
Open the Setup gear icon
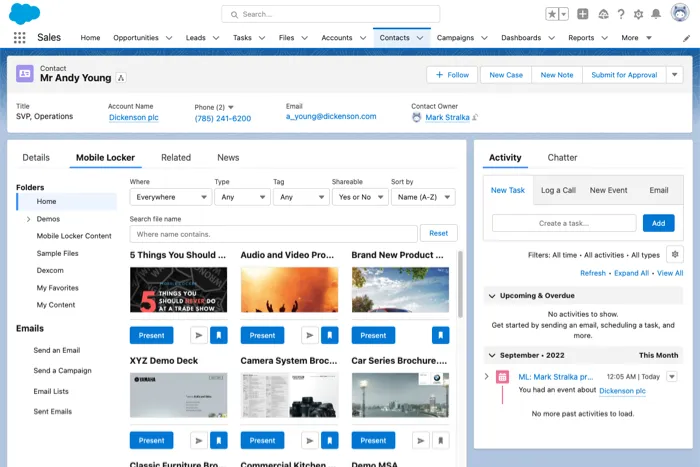tap(638, 14)
